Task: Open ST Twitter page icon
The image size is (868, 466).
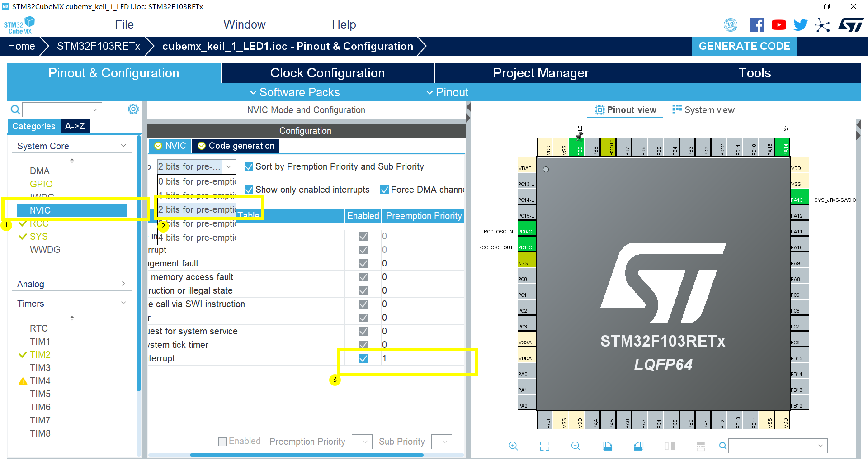Action: [800, 25]
